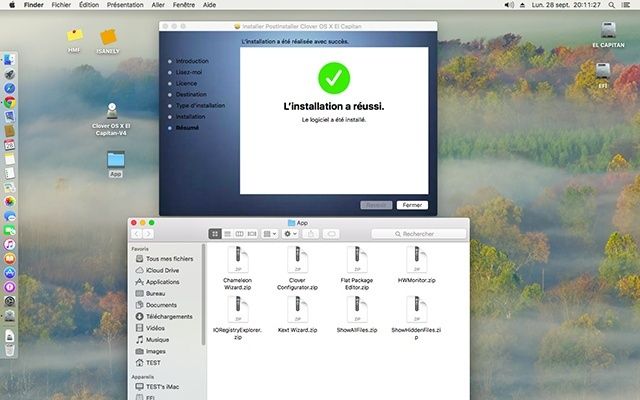Screen dimensions: 640x400
Task: Open the Fenêtre menu
Action: pyautogui.click(x=184, y=5)
